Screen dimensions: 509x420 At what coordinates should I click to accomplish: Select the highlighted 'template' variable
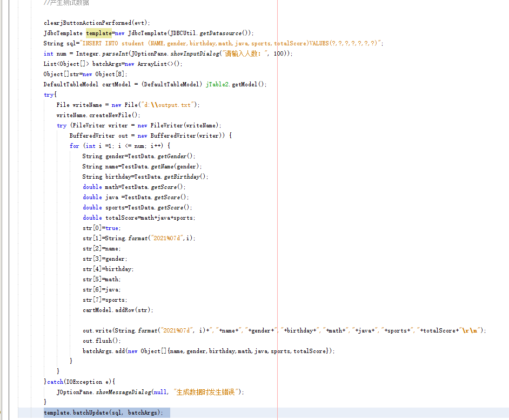[99, 33]
